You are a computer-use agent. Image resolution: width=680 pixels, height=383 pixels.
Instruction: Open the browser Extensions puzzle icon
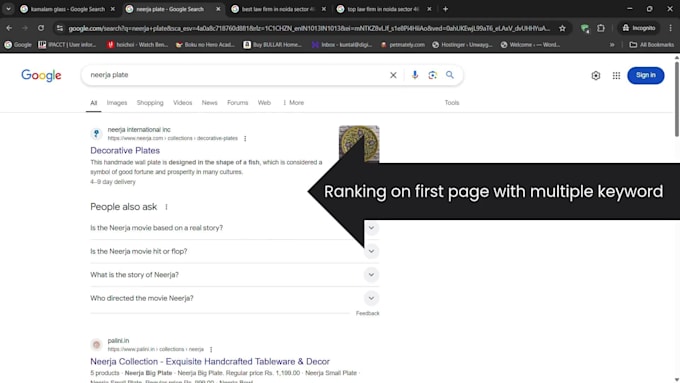pos(601,28)
